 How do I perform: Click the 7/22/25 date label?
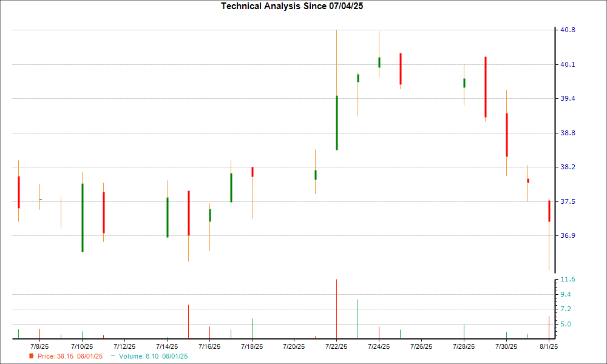[336, 346]
